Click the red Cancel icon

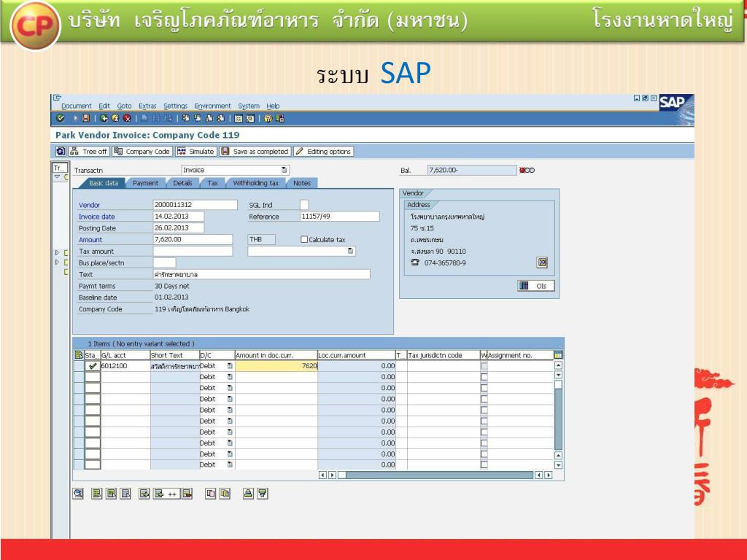coord(127,118)
